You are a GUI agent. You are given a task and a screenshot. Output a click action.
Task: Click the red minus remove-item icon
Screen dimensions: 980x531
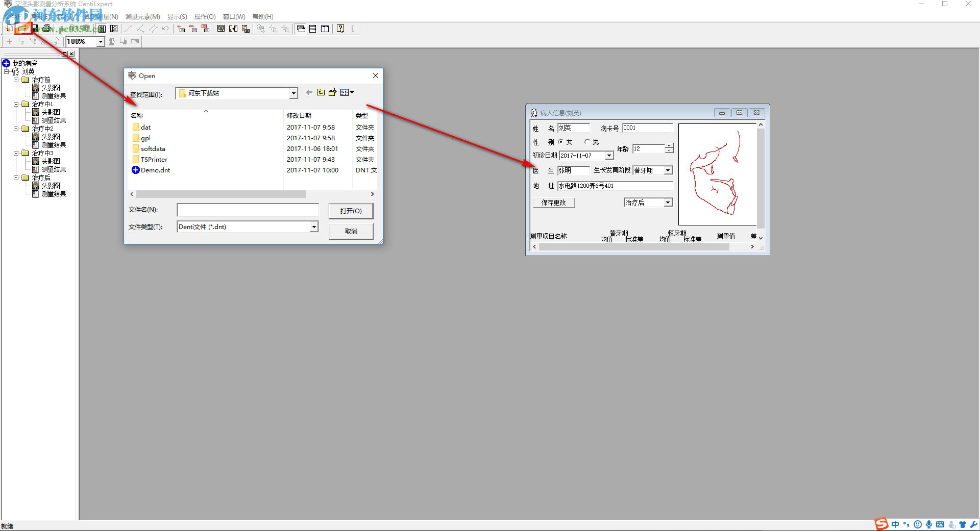click(193, 29)
